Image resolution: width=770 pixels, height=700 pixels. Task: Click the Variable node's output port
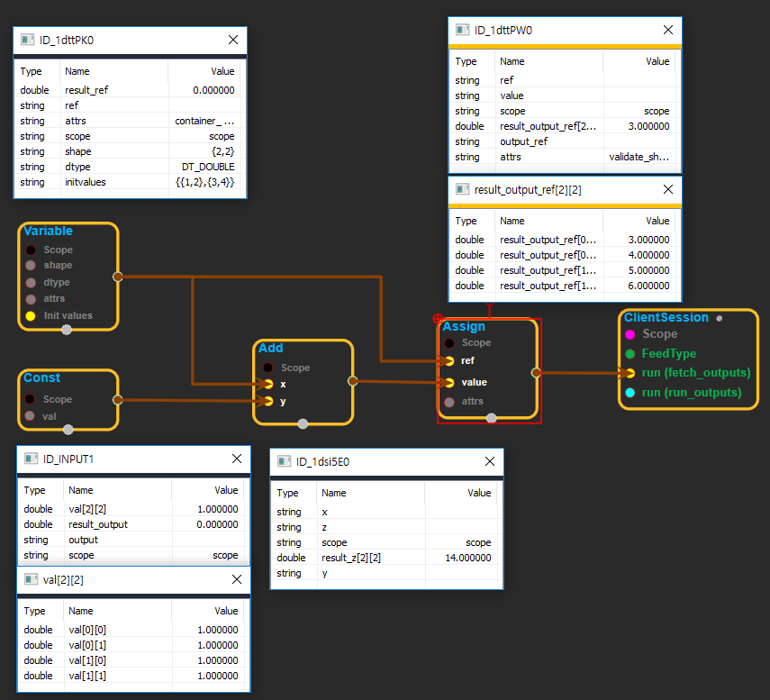(117, 277)
